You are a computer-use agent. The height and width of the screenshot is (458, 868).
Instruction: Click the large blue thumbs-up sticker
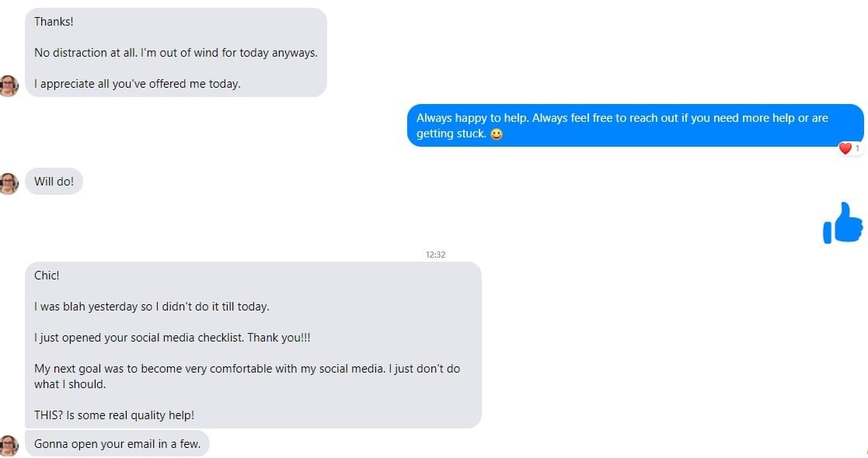[842, 223]
